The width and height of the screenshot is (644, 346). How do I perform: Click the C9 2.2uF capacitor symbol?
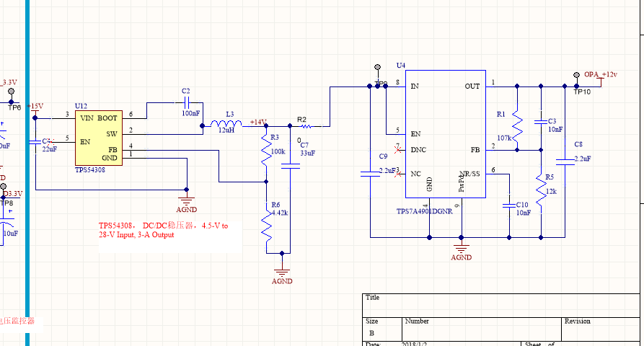point(370,174)
